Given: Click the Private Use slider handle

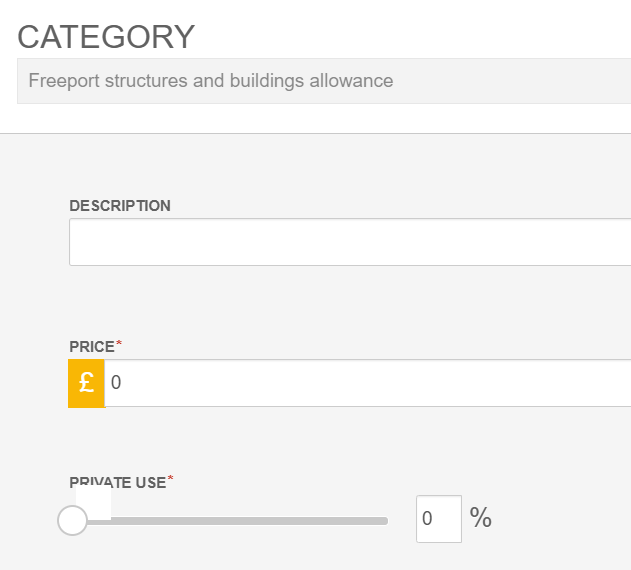Looking at the screenshot, I should [x=72, y=520].
